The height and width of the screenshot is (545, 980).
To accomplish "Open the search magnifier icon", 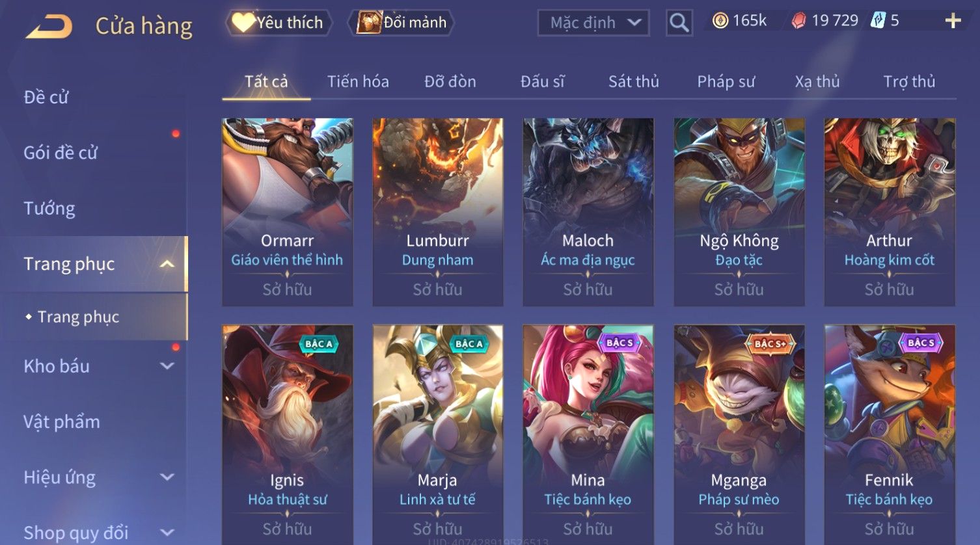I will (679, 23).
